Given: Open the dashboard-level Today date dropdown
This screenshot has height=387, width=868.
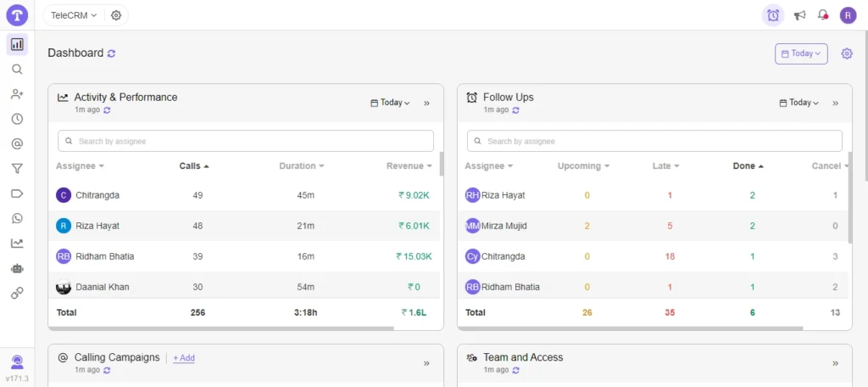Looking at the screenshot, I should (801, 53).
